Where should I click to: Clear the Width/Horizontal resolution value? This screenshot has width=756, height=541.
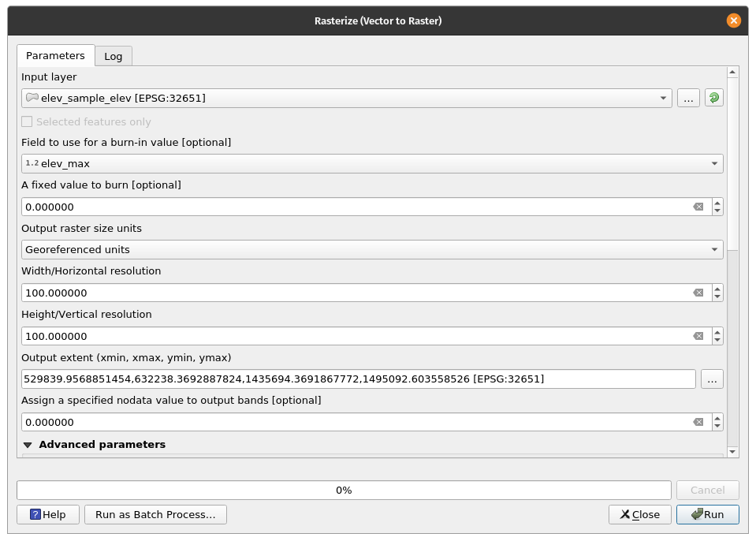(x=698, y=293)
